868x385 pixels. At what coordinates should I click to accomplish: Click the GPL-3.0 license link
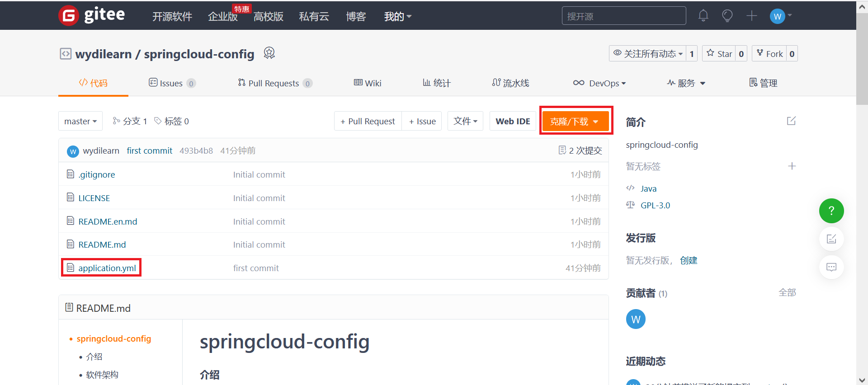(655, 205)
